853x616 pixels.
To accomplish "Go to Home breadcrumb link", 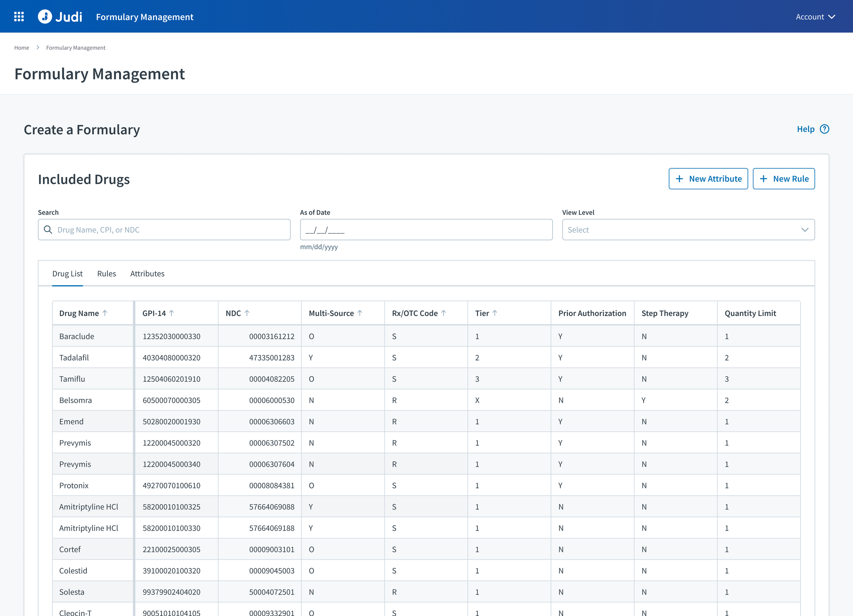I will pos(21,48).
